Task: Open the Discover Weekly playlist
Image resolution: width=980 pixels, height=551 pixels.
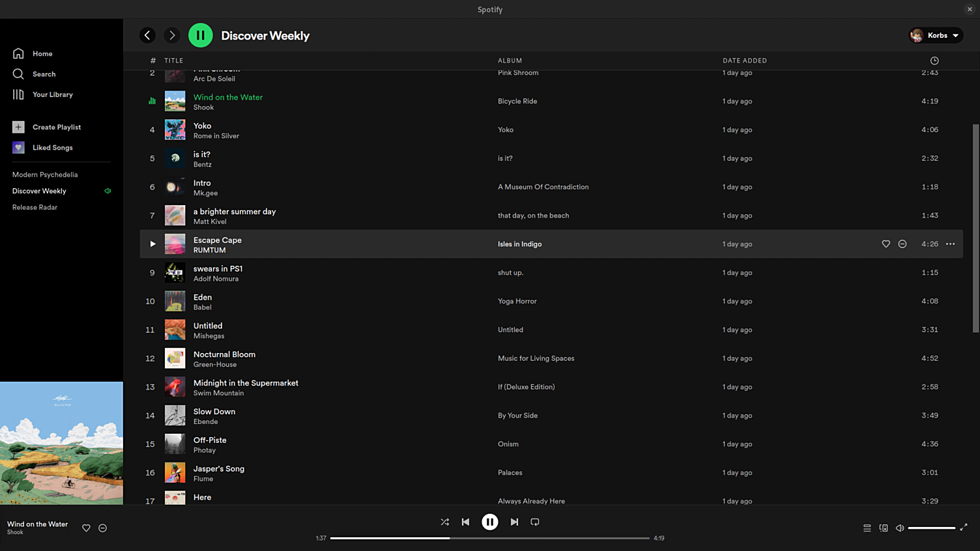Action: 39,191
